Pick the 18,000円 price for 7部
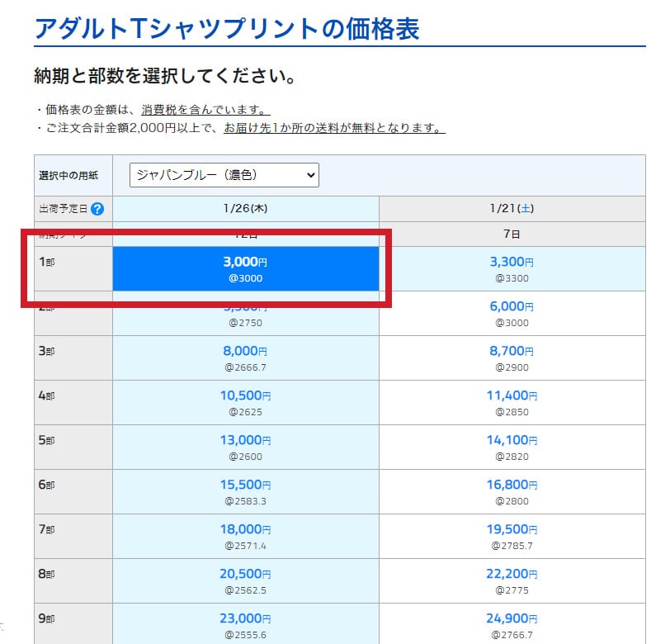This screenshot has width=670, height=644. point(245,536)
